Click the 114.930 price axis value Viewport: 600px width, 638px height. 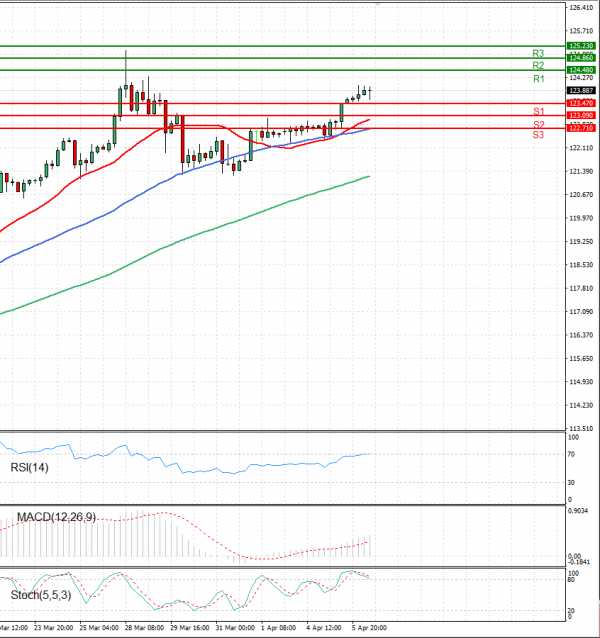[x=581, y=382]
